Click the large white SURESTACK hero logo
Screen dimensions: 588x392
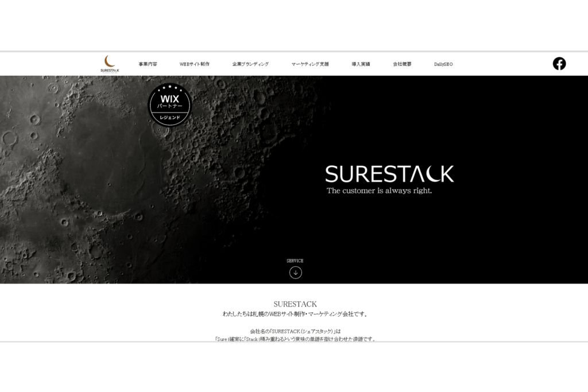[x=389, y=173]
